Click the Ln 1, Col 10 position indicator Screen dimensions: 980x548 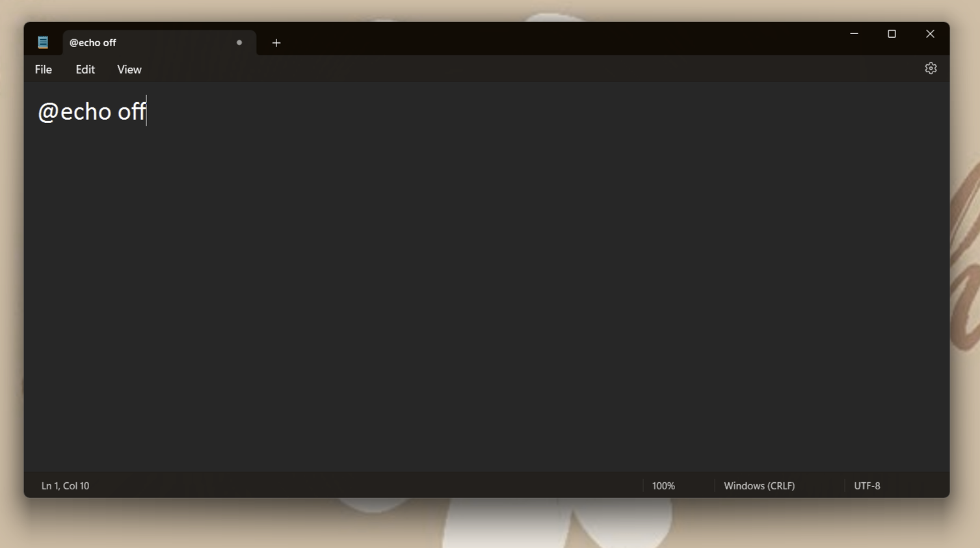[65, 486]
